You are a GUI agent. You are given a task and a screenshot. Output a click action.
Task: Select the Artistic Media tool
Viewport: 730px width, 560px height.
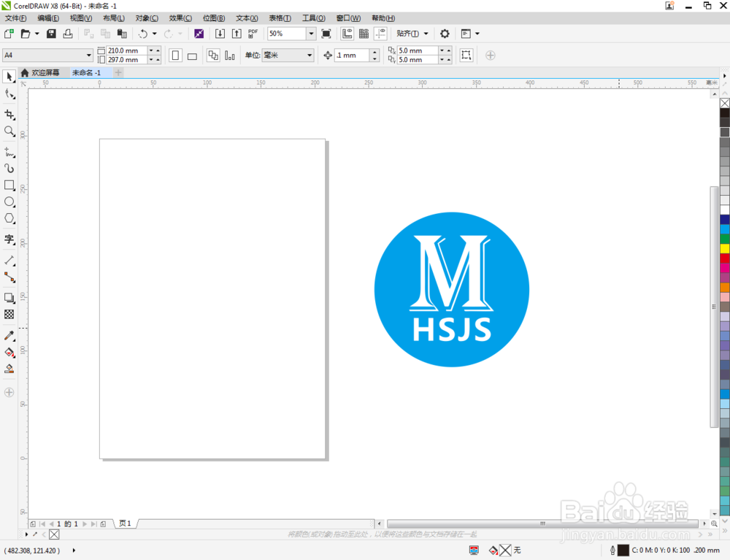click(x=9, y=169)
